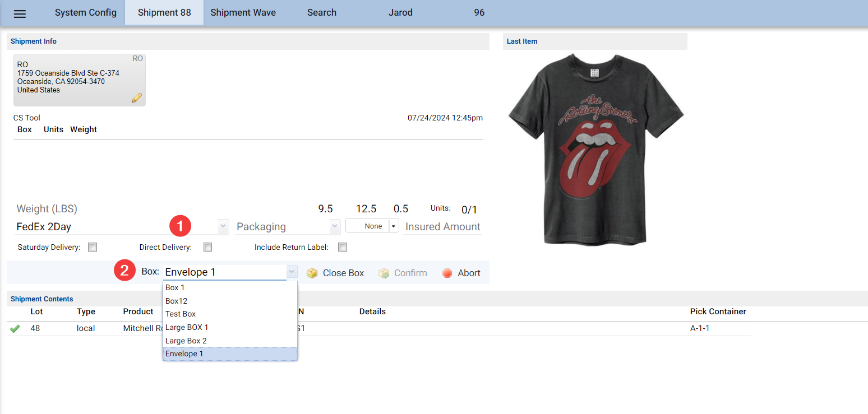This screenshot has height=414, width=868.
Task: Select Box 1 from the list
Action: pos(230,287)
